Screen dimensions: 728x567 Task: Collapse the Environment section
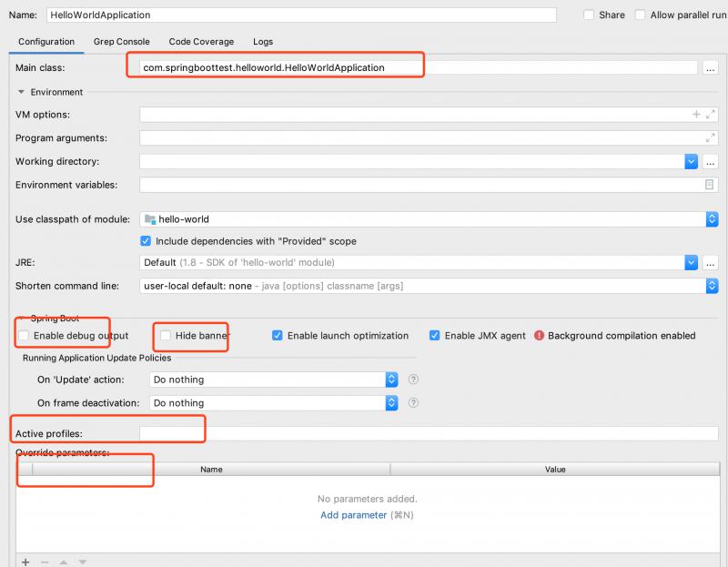21,92
